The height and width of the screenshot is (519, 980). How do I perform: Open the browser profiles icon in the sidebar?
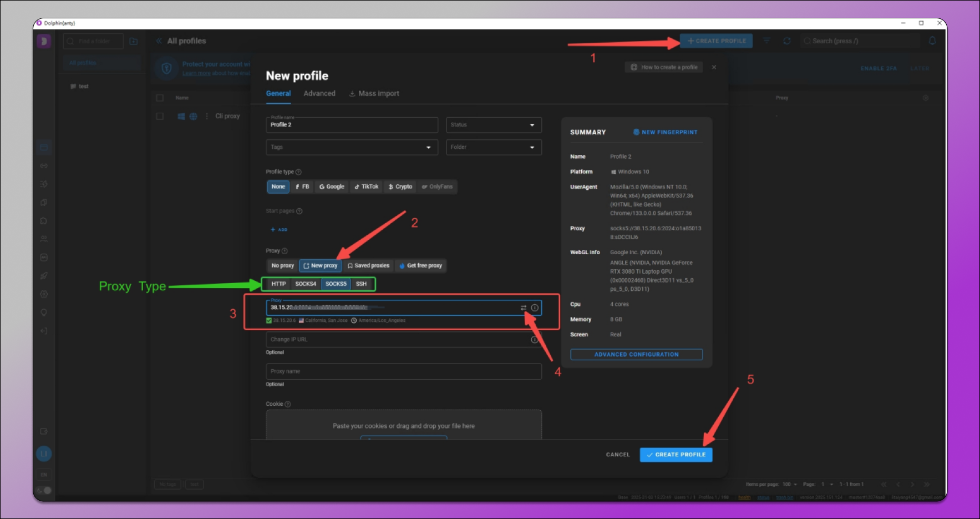pos(44,147)
